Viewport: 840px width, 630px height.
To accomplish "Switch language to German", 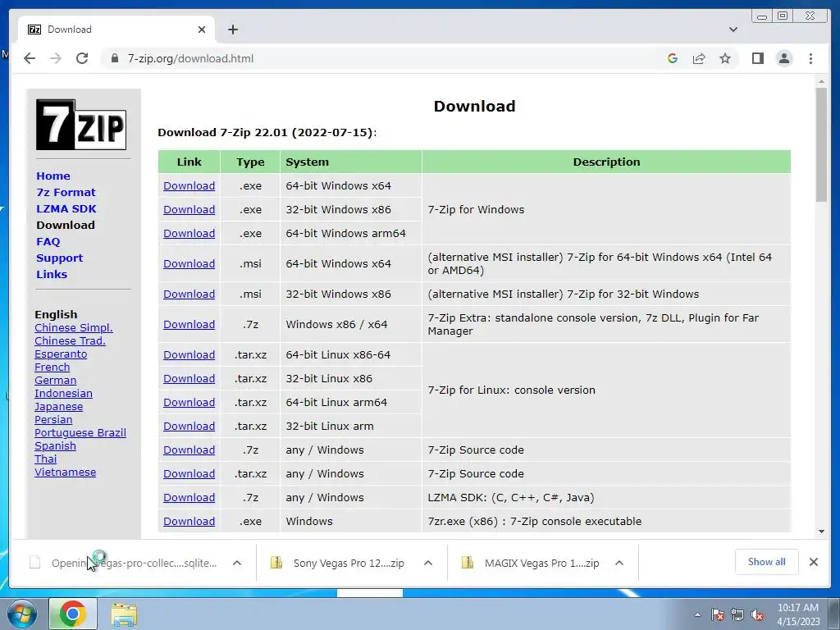I will (55, 381).
